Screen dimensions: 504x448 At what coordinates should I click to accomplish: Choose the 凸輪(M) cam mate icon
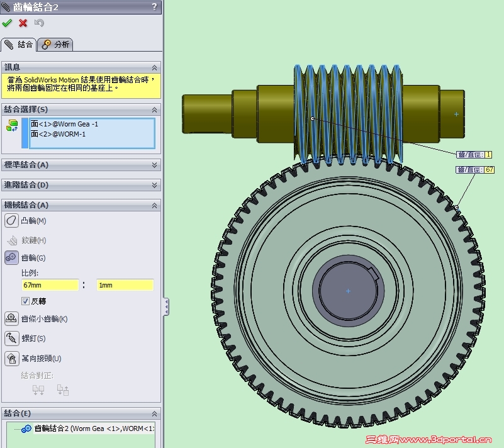click(11, 221)
